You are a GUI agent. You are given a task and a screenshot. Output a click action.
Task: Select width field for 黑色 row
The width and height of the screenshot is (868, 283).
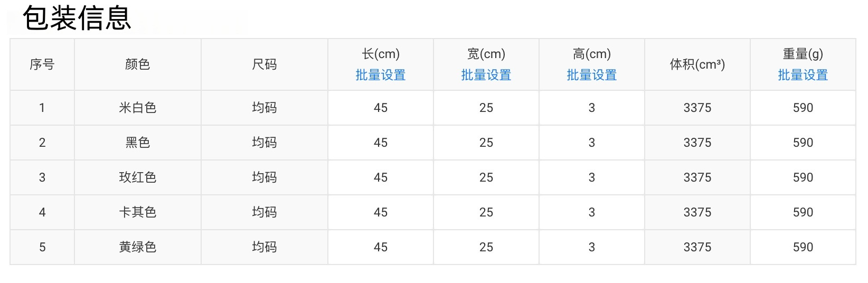486,143
